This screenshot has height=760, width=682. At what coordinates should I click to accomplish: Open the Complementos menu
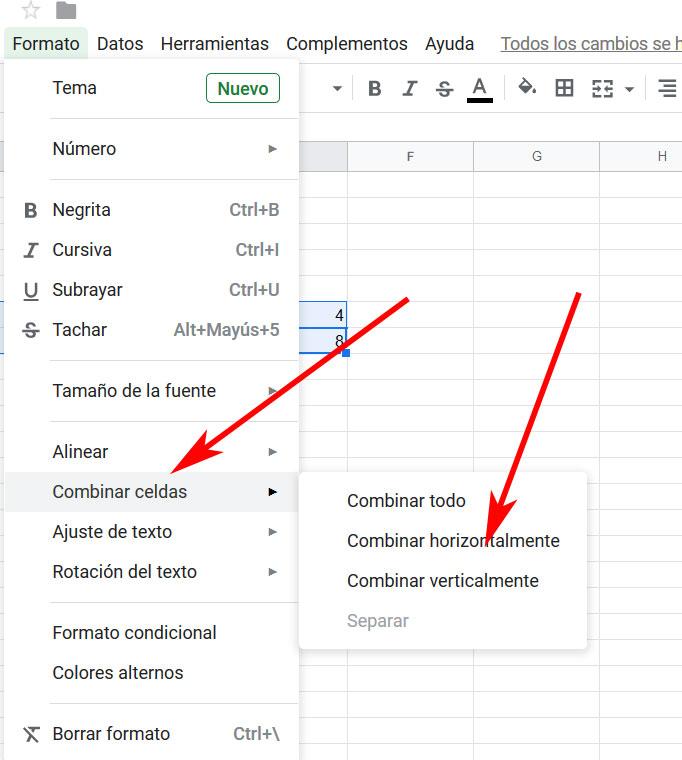[x=347, y=44]
